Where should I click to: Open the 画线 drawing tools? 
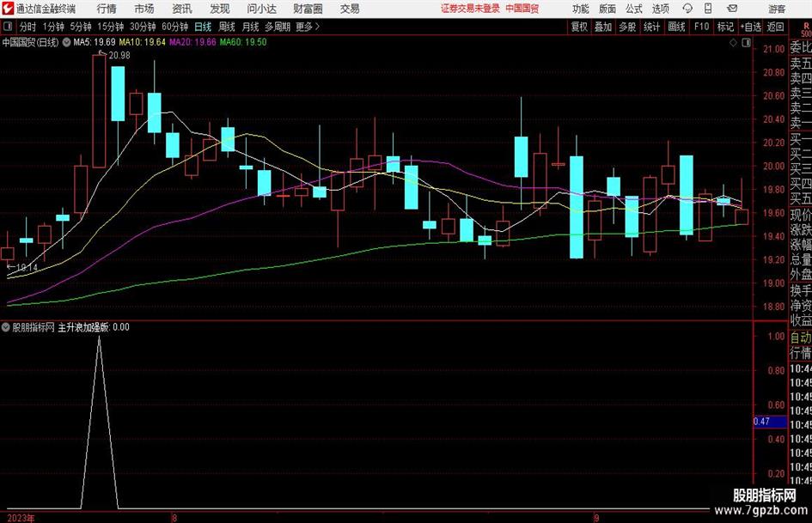tap(676, 27)
